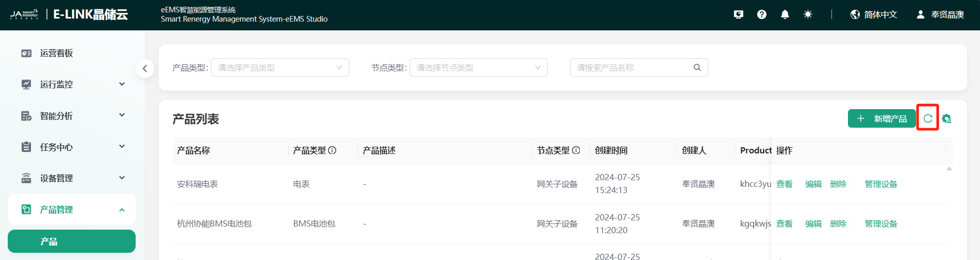
Task: Click the monitor screen icon in header
Action: tap(739, 14)
